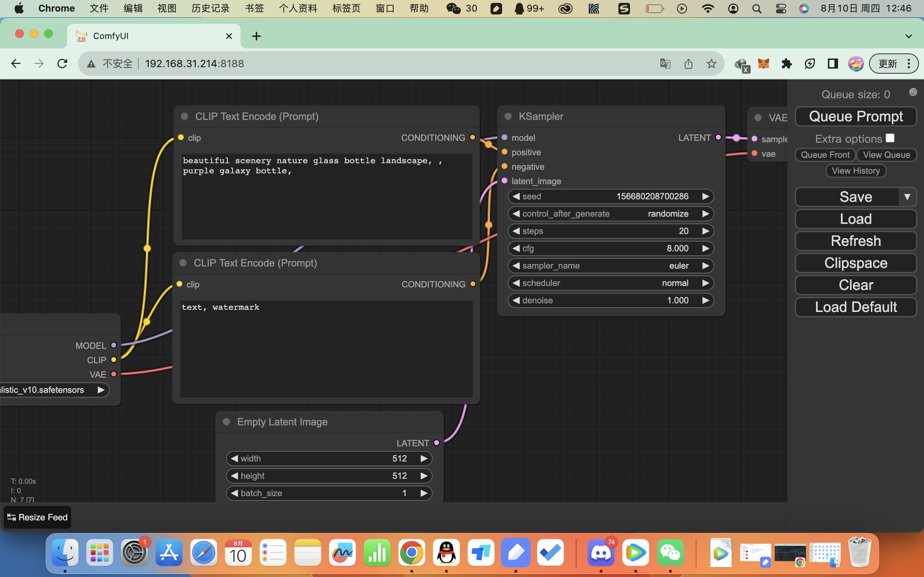Click the Queue Prompt button

856,116
